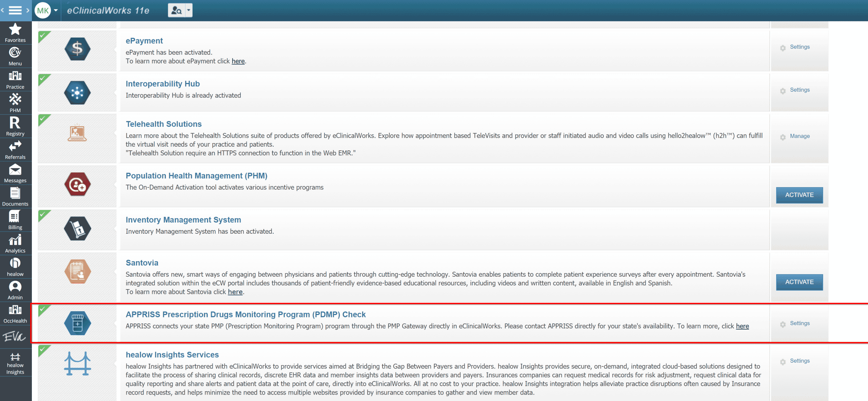Screen dimensions: 868x401
Task: Click the Santovia clipboard icon
Action: click(77, 271)
